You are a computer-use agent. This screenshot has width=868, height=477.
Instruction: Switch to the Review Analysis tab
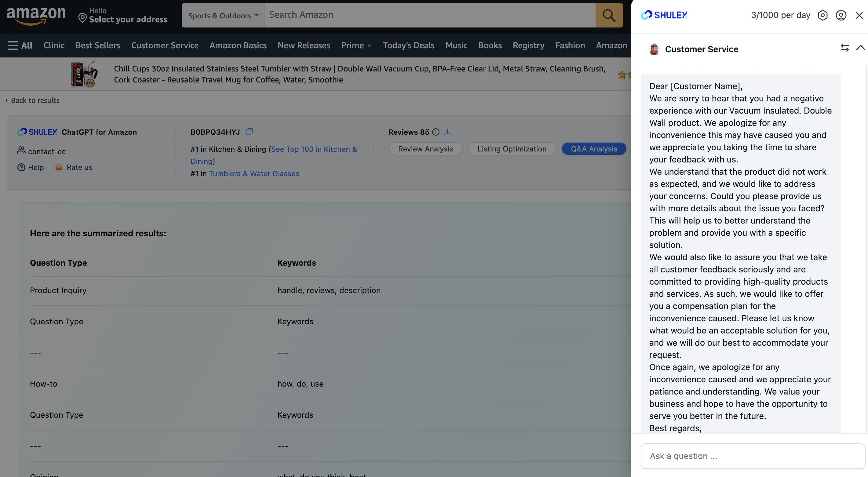click(x=425, y=149)
